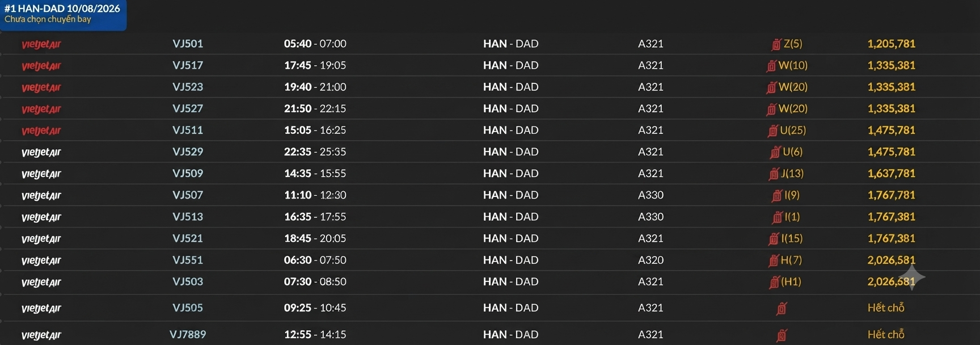This screenshot has height=345, width=980.
Task: Click the white VietJet Air logo on VJ529
Action: 41,152
